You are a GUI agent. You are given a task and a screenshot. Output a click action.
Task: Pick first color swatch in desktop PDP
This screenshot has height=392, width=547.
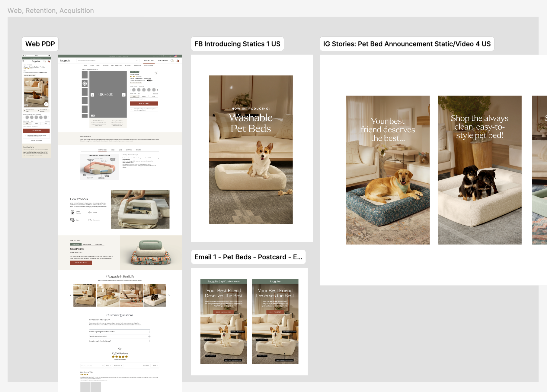pyautogui.click(x=134, y=90)
